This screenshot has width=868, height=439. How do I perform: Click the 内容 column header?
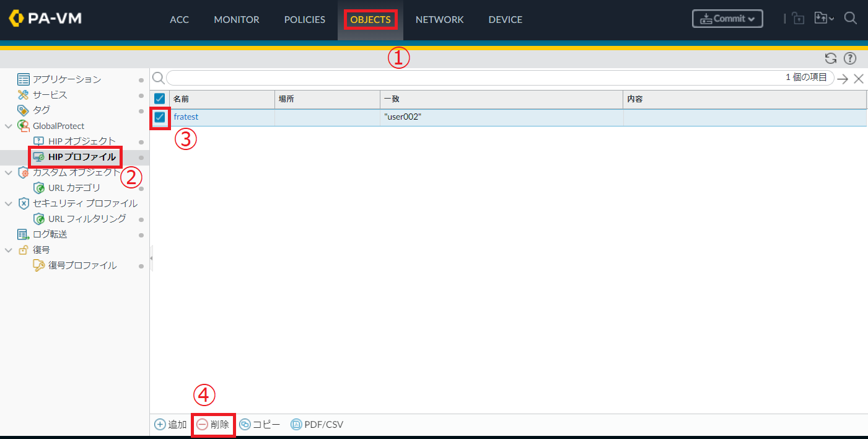click(x=745, y=99)
